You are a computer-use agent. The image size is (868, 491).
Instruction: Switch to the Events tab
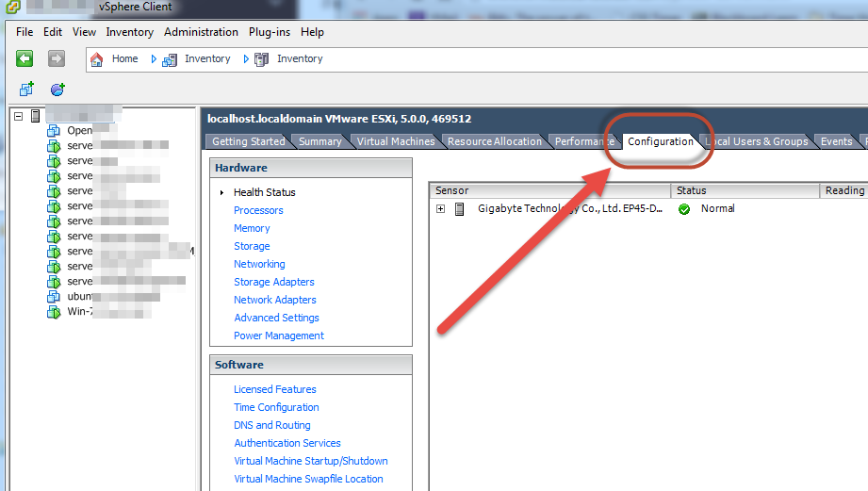tap(837, 141)
